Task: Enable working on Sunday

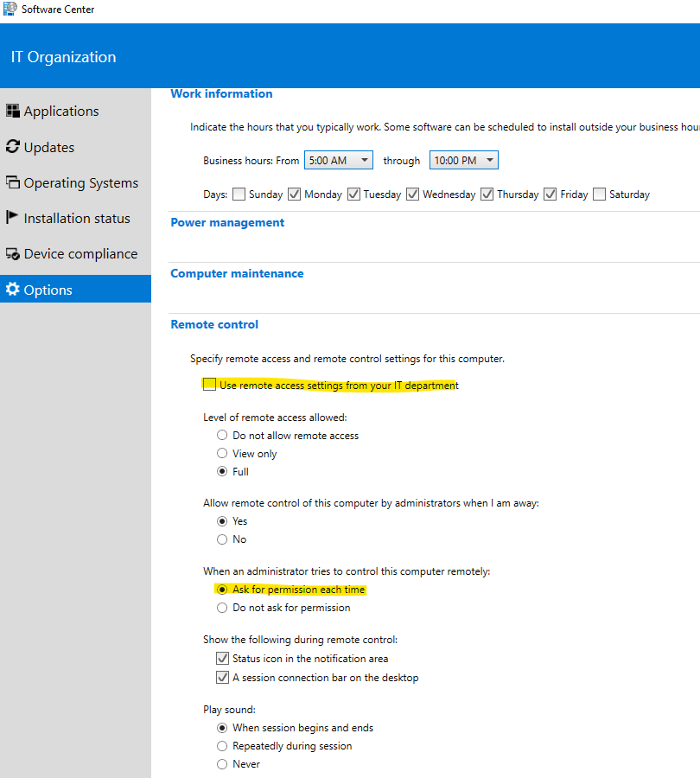Action: click(x=239, y=194)
